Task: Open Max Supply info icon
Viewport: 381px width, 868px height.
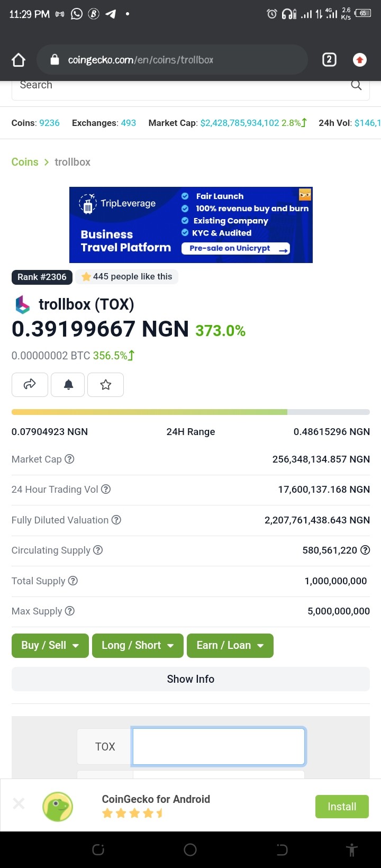Action: (69, 611)
